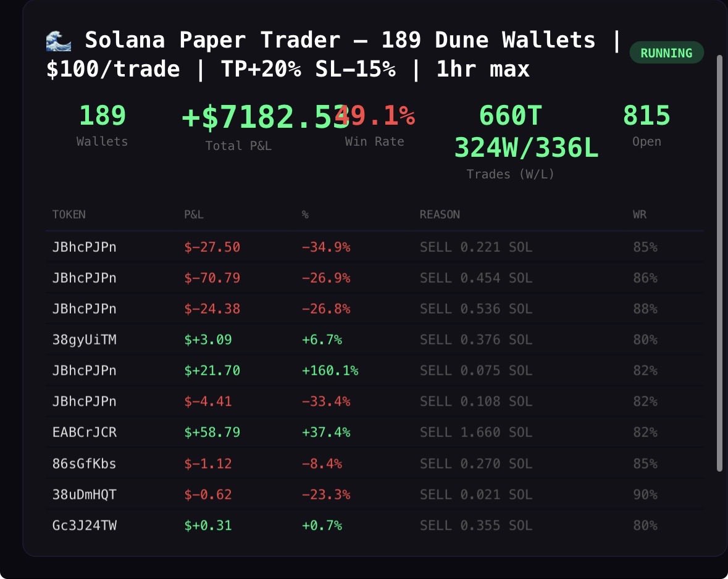Click the $-70.79 P&L cell
The width and height of the screenshot is (728, 579).
(212, 278)
